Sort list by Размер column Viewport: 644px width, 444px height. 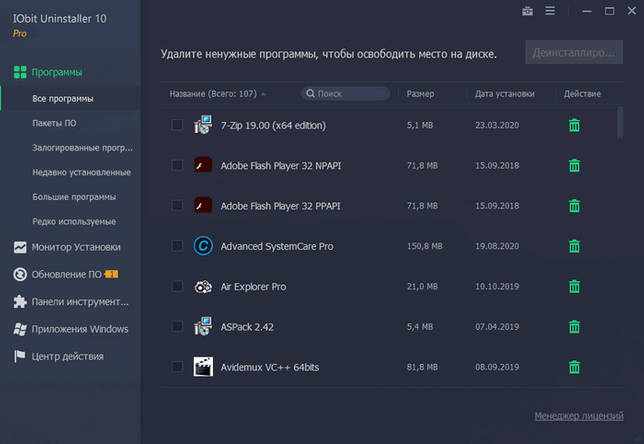tap(420, 94)
